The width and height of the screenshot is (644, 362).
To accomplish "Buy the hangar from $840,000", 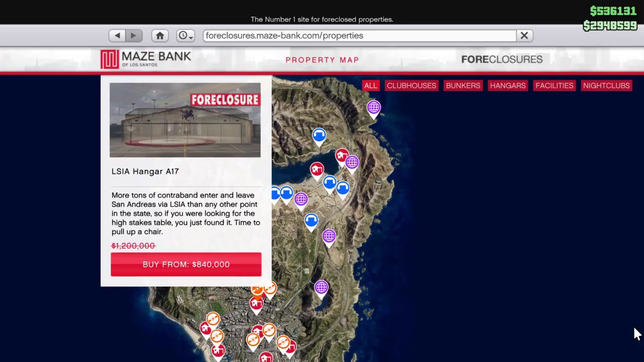I will click(186, 264).
